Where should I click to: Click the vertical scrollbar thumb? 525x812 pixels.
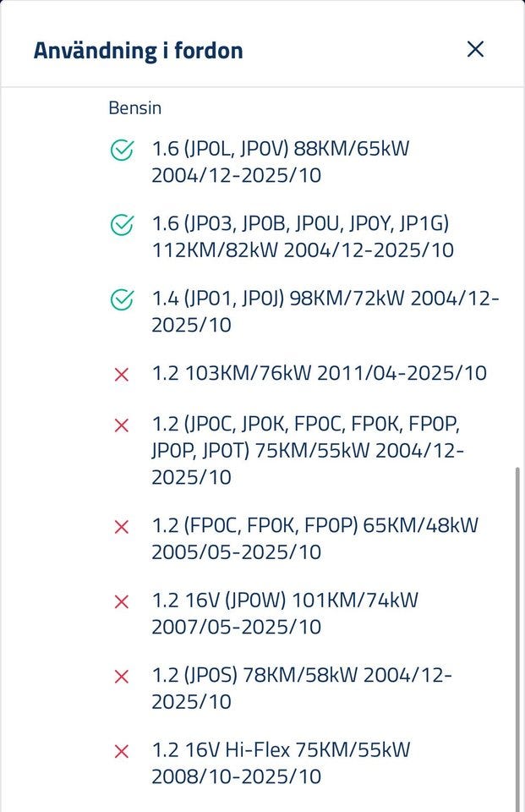517,634
